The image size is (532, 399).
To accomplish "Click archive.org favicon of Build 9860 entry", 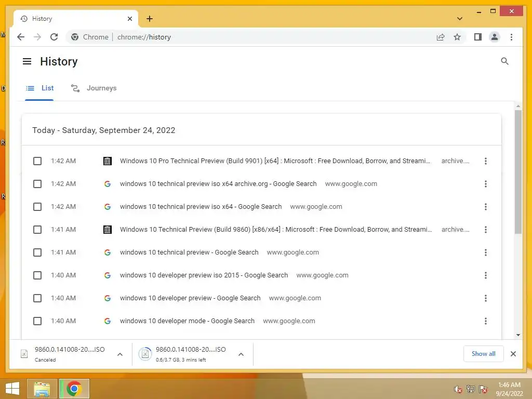I will (107, 230).
